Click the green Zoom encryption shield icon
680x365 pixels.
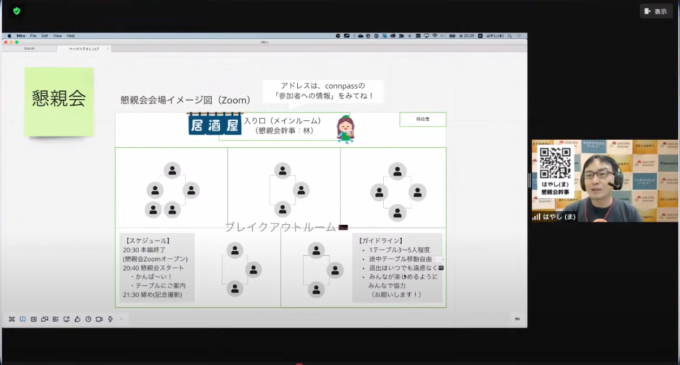point(16,11)
